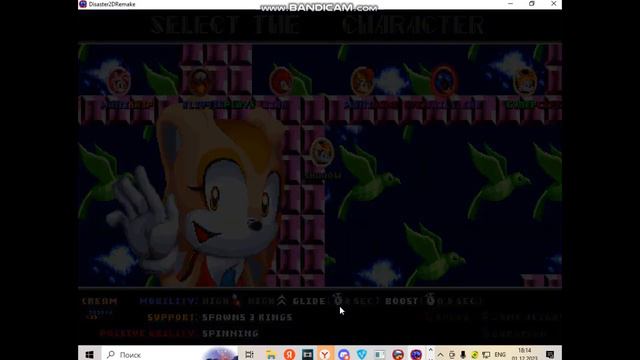Switch the ENG input language indicator

[500, 355]
